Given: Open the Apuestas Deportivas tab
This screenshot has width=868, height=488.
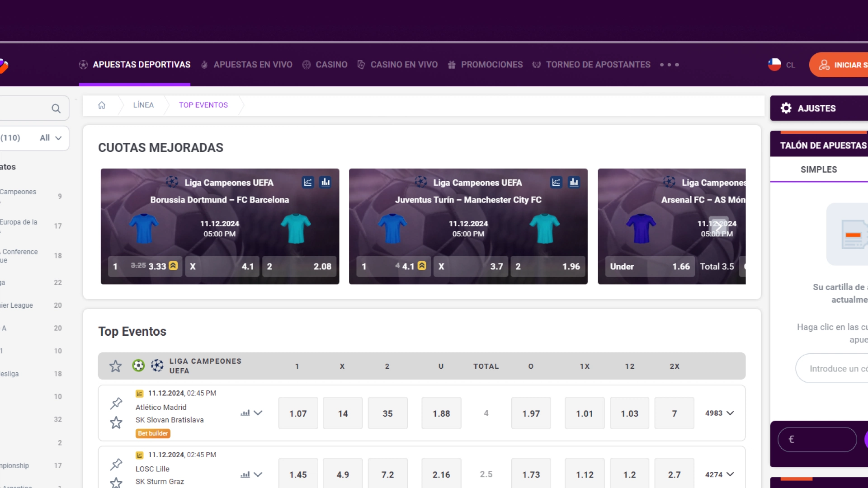Looking at the screenshot, I should [x=135, y=65].
